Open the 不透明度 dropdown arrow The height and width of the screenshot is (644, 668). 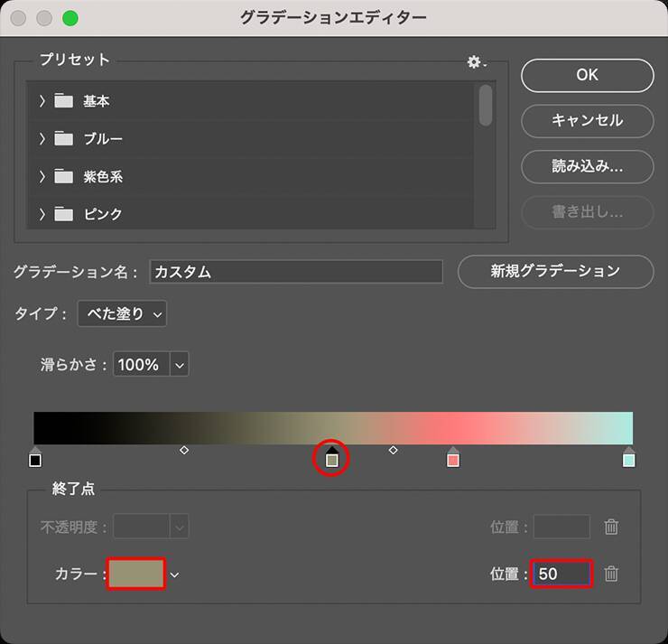click(180, 527)
